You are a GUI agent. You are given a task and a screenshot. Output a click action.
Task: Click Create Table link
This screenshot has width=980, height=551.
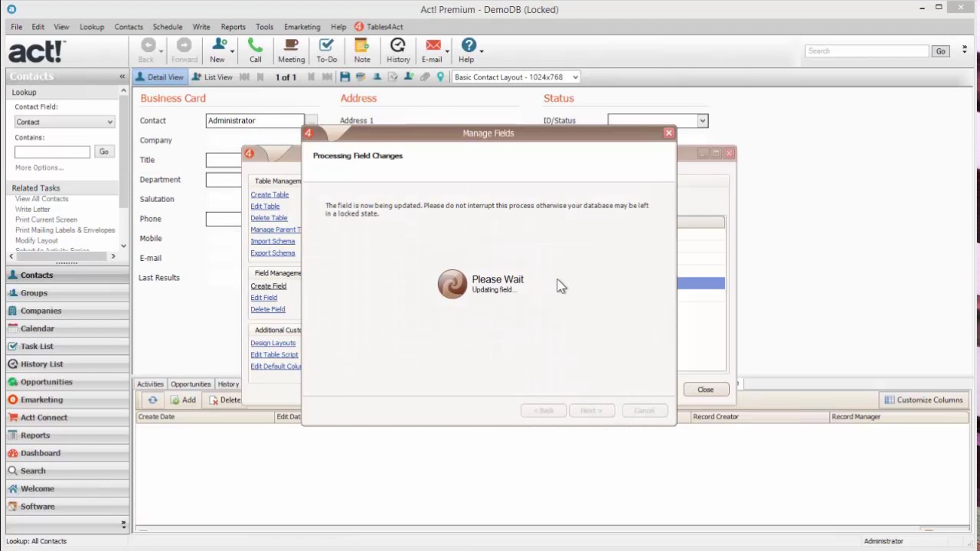click(269, 194)
